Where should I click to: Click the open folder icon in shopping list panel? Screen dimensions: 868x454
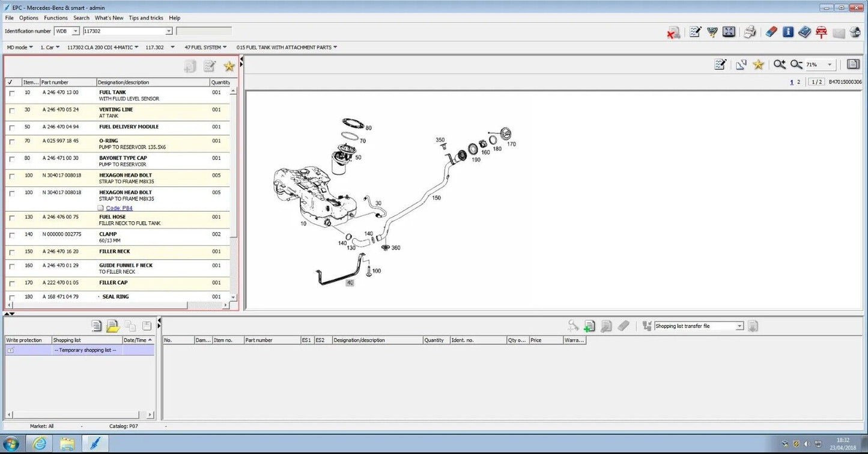(x=113, y=326)
